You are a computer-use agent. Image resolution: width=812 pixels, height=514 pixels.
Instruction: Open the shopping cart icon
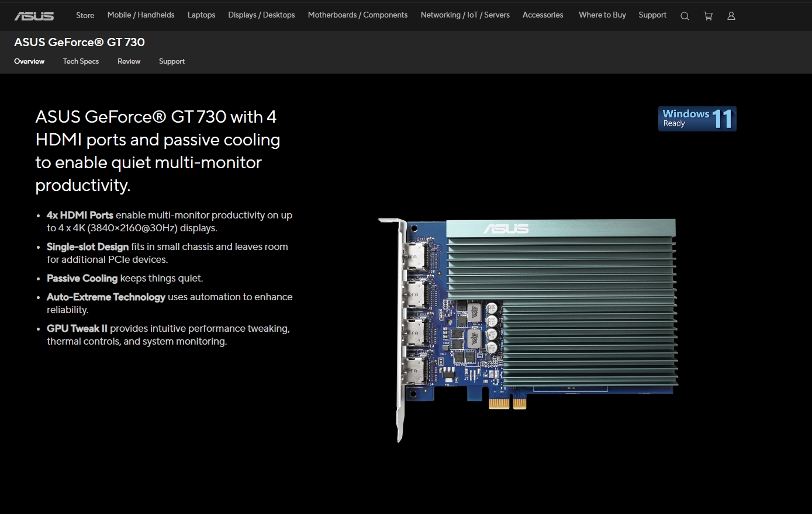click(x=708, y=16)
